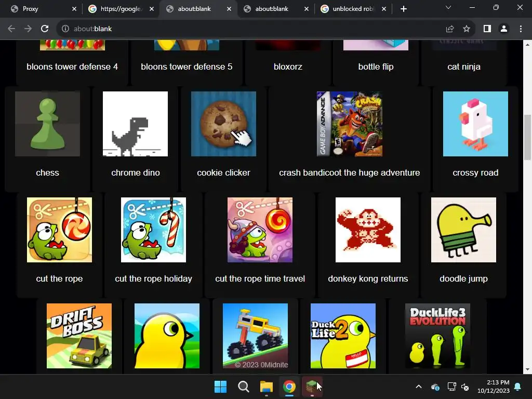Switch to the Proxy tab
The width and height of the screenshot is (532, 399).
[x=42, y=9]
